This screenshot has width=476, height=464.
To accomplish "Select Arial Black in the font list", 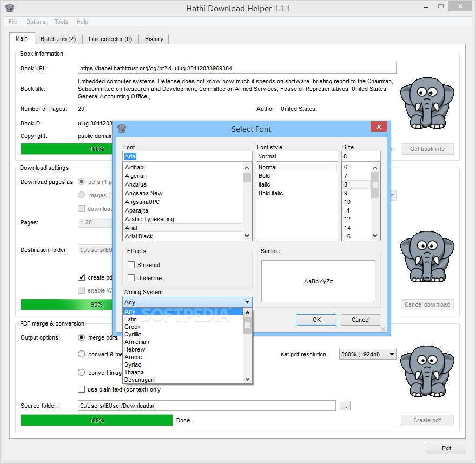I will coord(183,236).
